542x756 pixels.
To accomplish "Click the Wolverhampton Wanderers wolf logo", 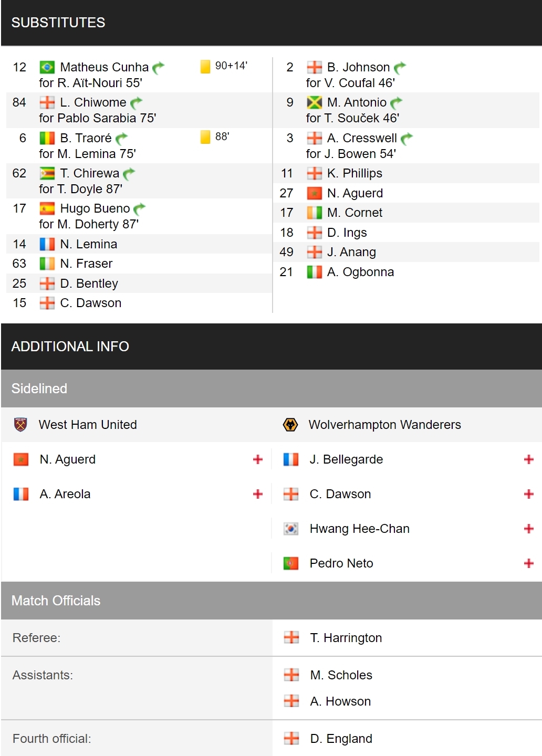I will pos(290,424).
